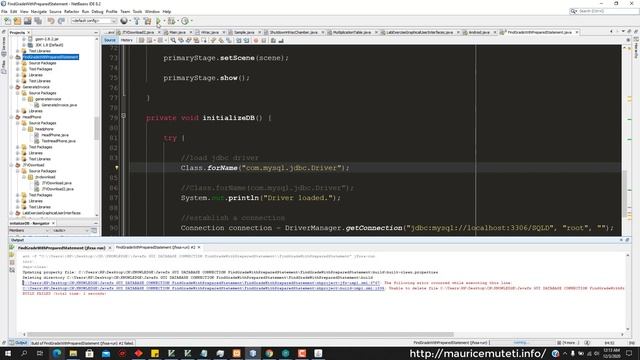Click the Last Edit icon in editor toolbar
This screenshot has width=640, height=360.
[141, 40]
